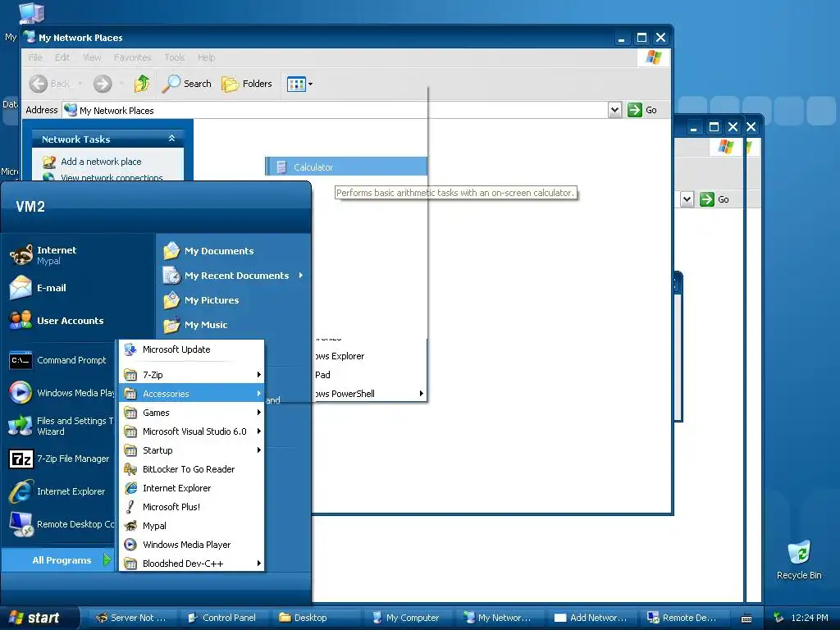Image resolution: width=840 pixels, height=630 pixels.
Task: Click Internet Explorer icon in programs list
Action: [x=130, y=488]
